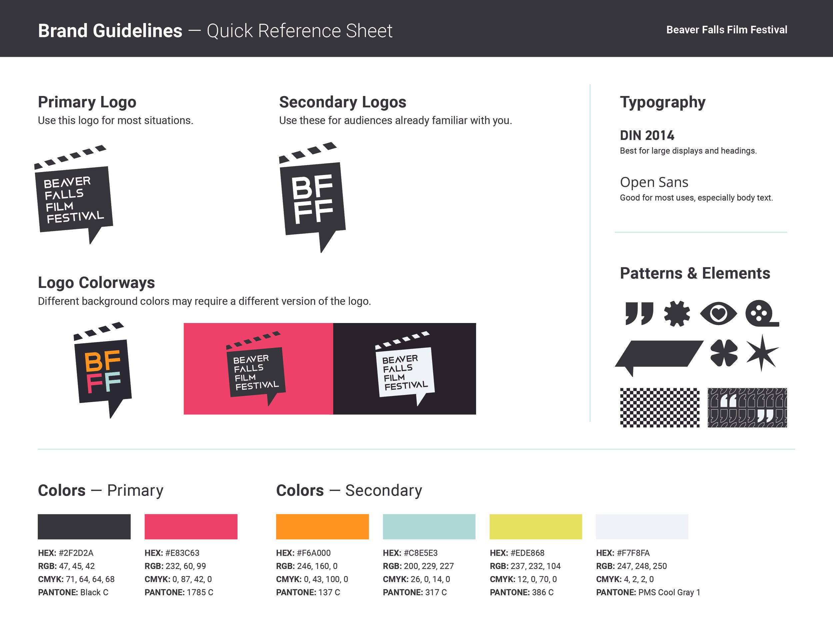
Task: Click the multicolor BFFF colorway logo
Action: (x=103, y=371)
